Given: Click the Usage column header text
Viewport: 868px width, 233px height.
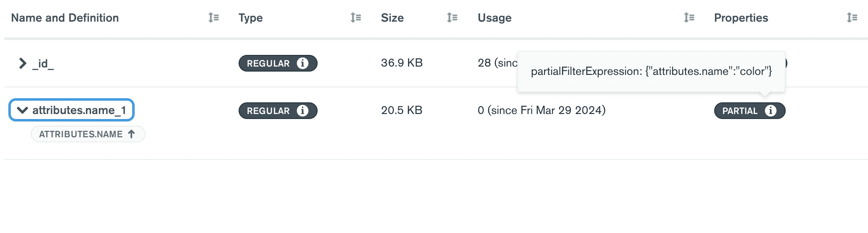Looking at the screenshot, I should pos(494,17).
